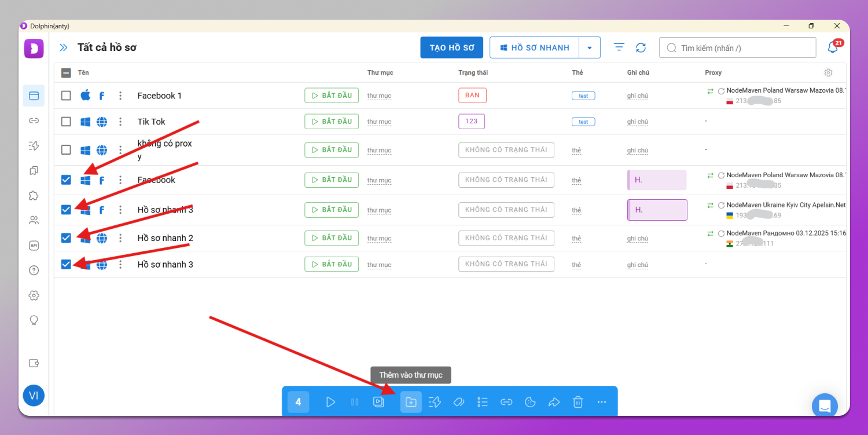
Task: Delete selected profiles with the trash icon
Action: coord(578,402)
